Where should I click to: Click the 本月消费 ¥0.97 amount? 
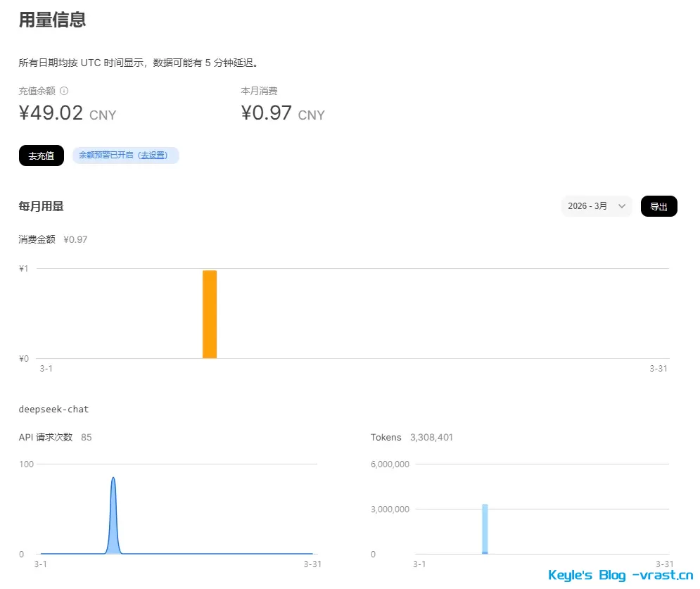(x=266, y=112)
